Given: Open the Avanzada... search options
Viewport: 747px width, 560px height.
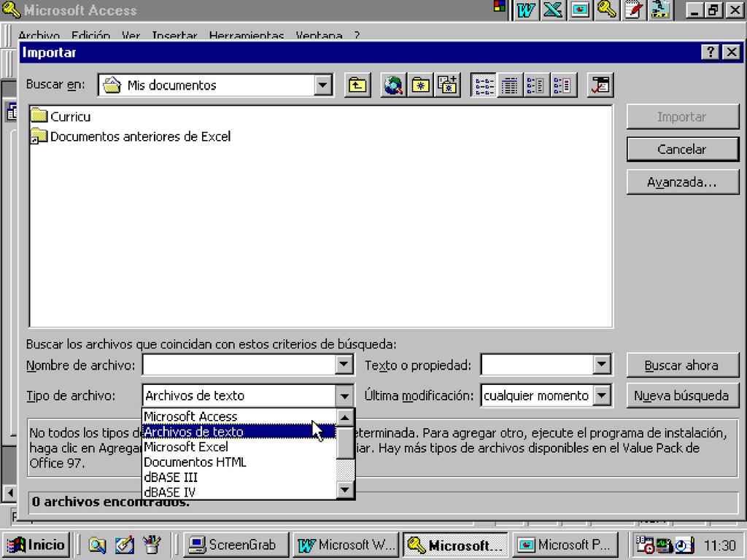Looking at the screenshot, I should 682,182.
